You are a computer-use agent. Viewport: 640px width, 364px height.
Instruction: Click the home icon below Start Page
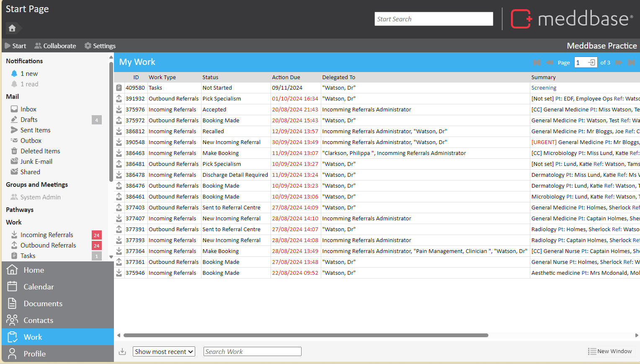tap(12, 28)
